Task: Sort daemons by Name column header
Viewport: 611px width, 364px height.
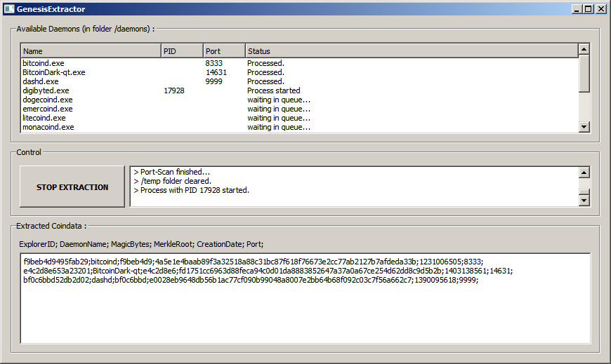Action: 91,51
